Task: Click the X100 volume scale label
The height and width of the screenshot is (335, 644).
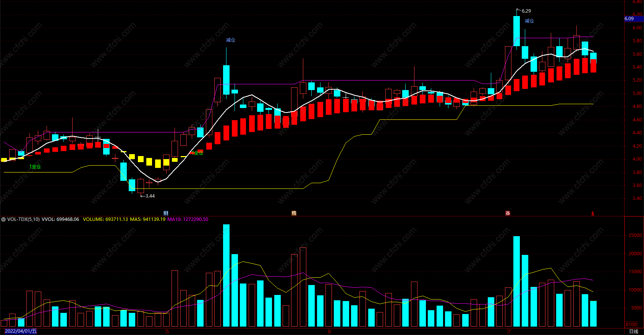Action: coord(631,324)
